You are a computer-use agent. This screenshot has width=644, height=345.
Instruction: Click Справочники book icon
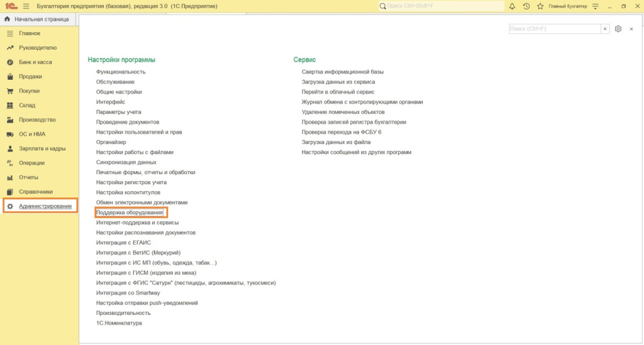10,192
